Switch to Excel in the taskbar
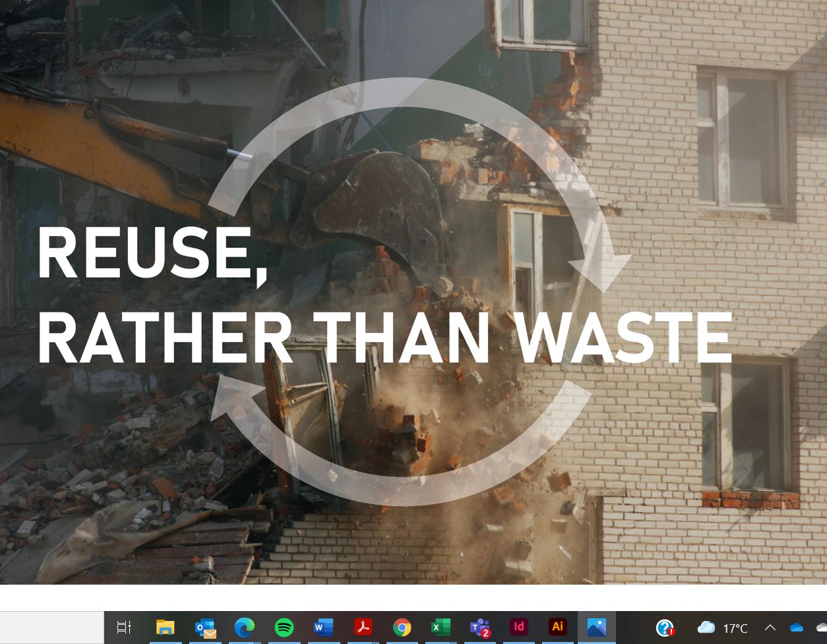 [441, 628]
